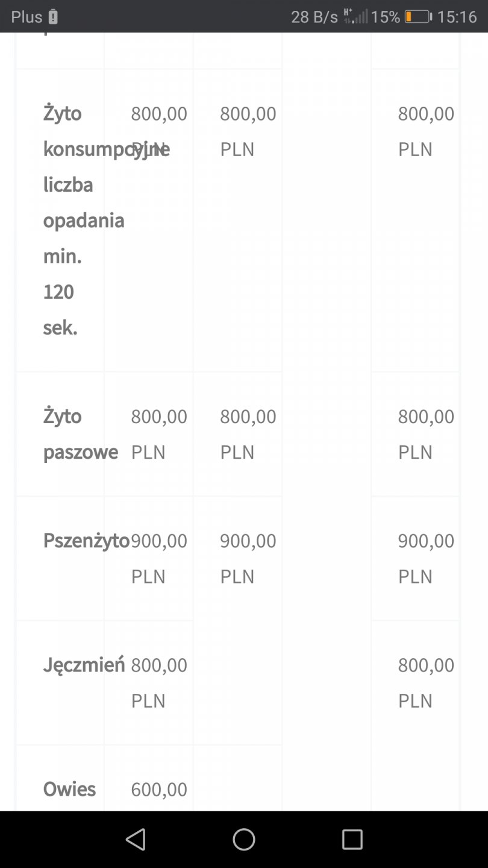Open recent apps with the square button
The image size is (488, 868).
click(352, 839)
